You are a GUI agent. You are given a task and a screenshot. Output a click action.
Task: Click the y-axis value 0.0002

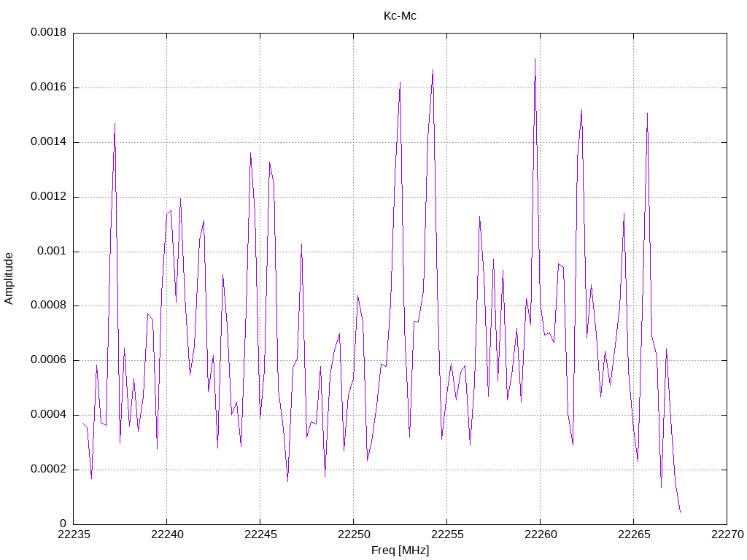(x=49, y=469)
